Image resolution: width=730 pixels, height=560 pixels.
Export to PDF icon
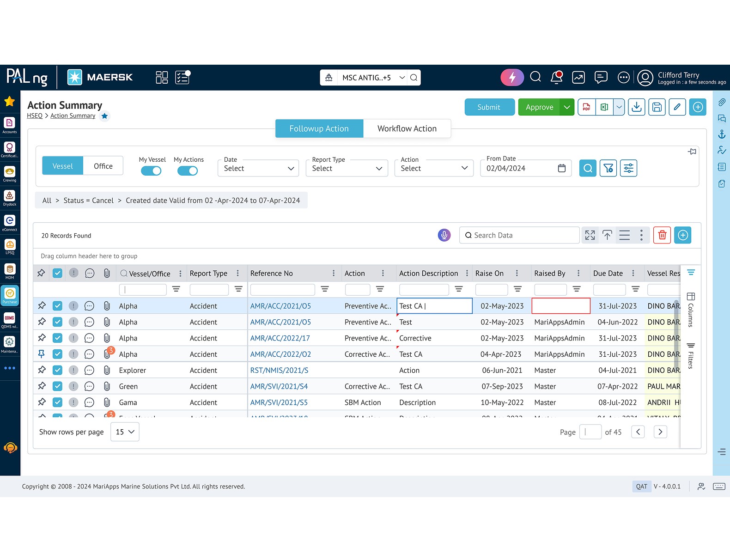(587, 107)
